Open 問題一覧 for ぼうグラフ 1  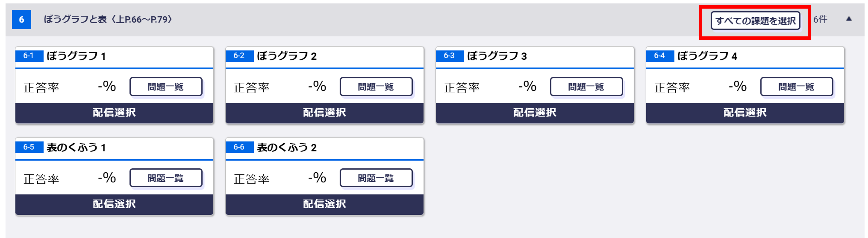pos(166,87)
